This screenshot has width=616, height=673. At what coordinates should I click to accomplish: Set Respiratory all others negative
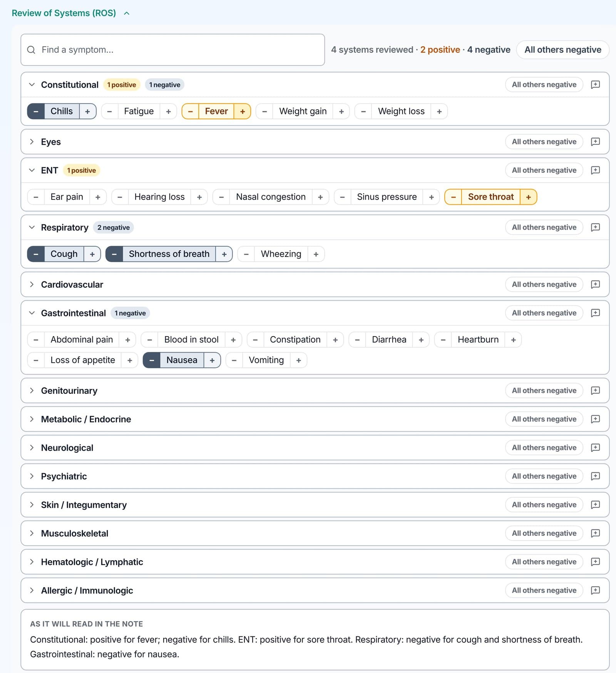pyautogui.click(x=544, y=227)
